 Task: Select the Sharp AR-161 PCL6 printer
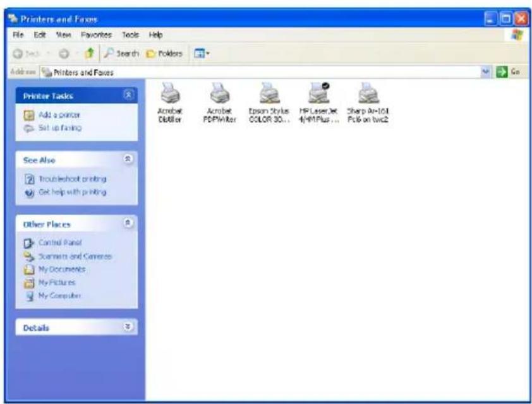pyautogui.click(x=368, y=103)
